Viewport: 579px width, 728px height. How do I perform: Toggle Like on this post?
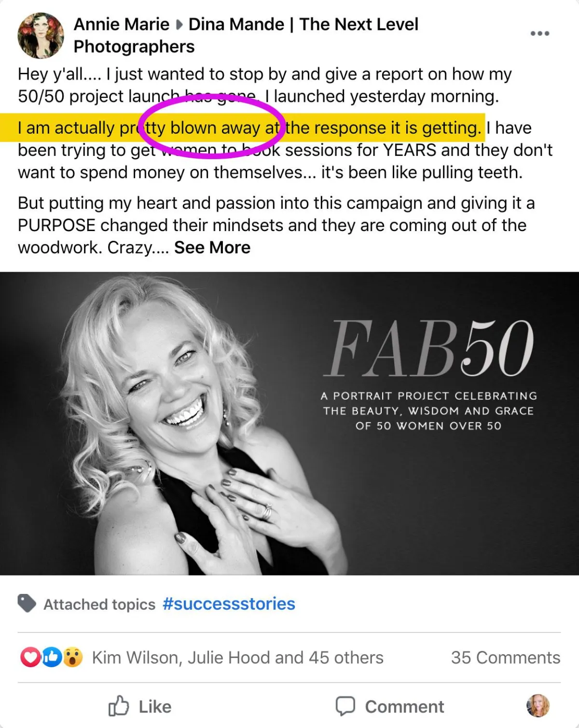click(140, 706)
